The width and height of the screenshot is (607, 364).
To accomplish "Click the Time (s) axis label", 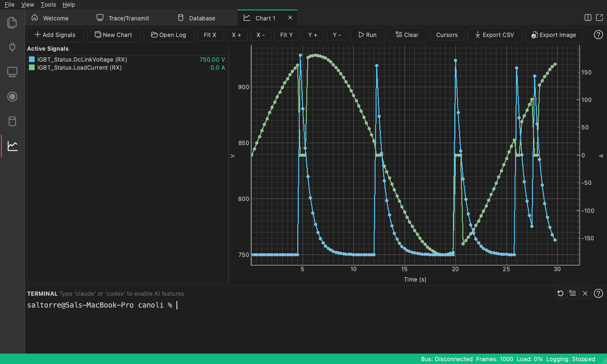I will 415,279.
